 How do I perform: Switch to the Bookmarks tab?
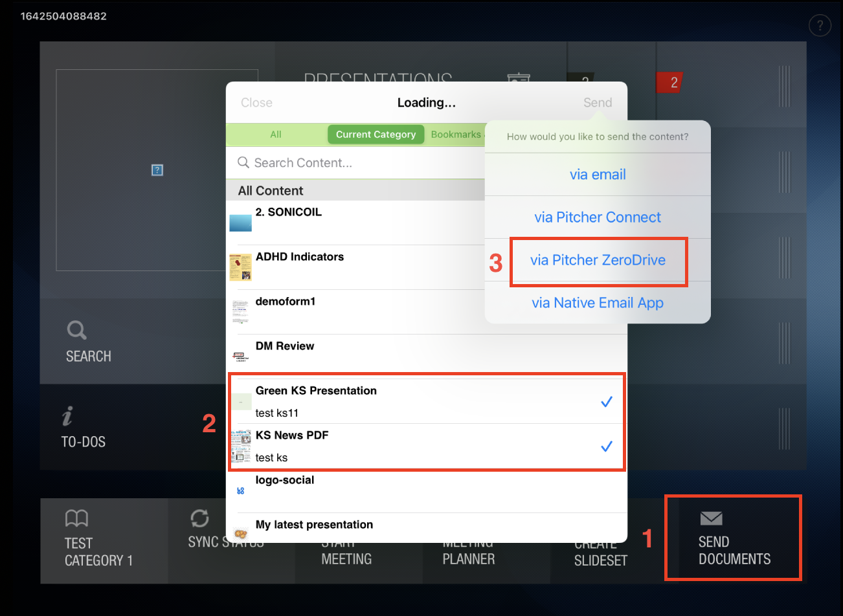click(456, 135)
